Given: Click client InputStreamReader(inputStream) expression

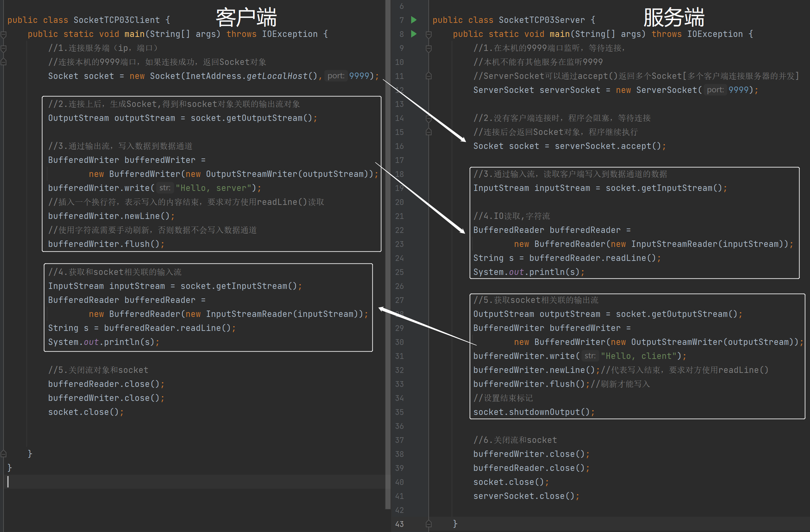Looking at the screenshot, I should pos(282,314).
